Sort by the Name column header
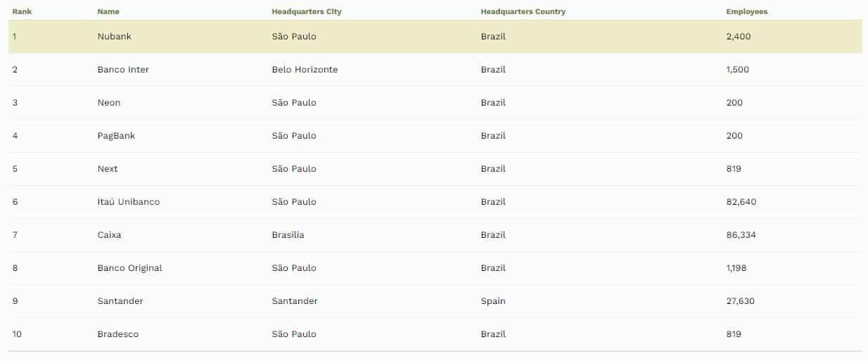This screenshot has width=868, height=361. pos(108,12)
